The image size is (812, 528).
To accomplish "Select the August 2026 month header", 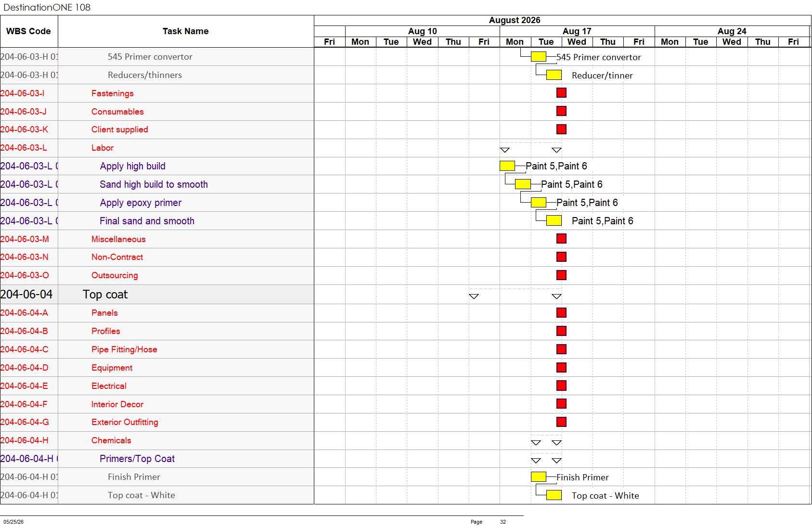I will click(x=515, y=20).
